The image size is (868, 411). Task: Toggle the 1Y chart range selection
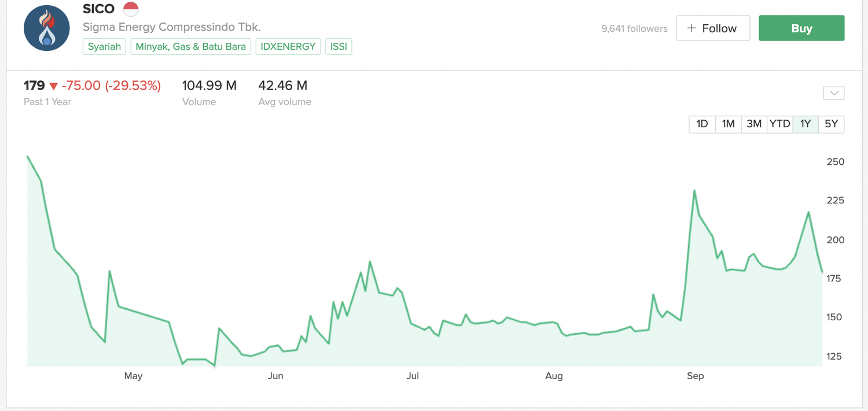(x=805, y=124)
